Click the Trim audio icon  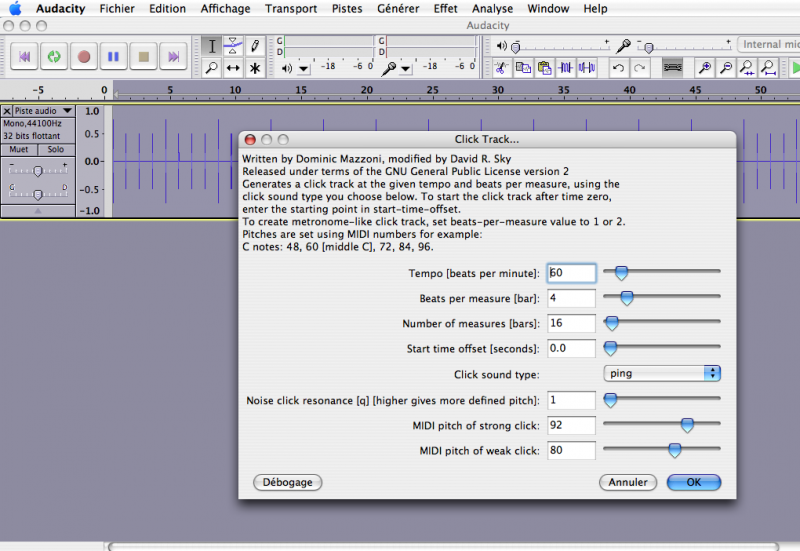click(x=565, y=67)
